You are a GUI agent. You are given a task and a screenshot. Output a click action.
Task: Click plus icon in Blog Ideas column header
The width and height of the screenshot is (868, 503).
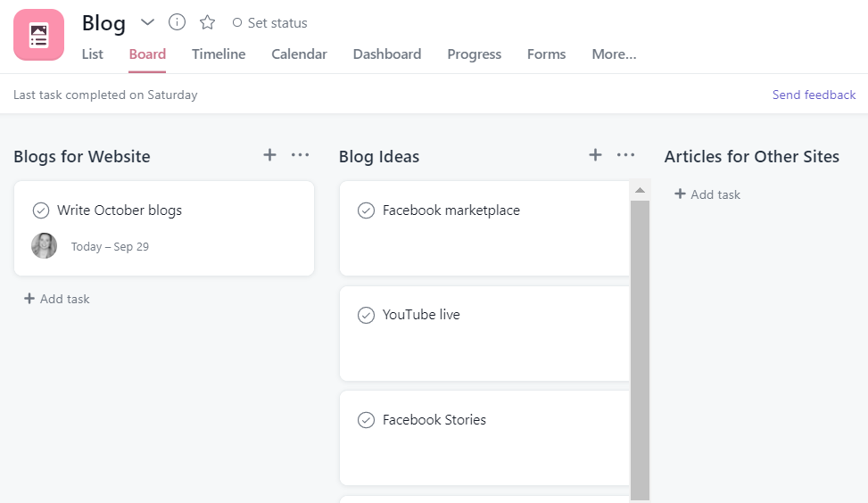click(x=595, y=155)
